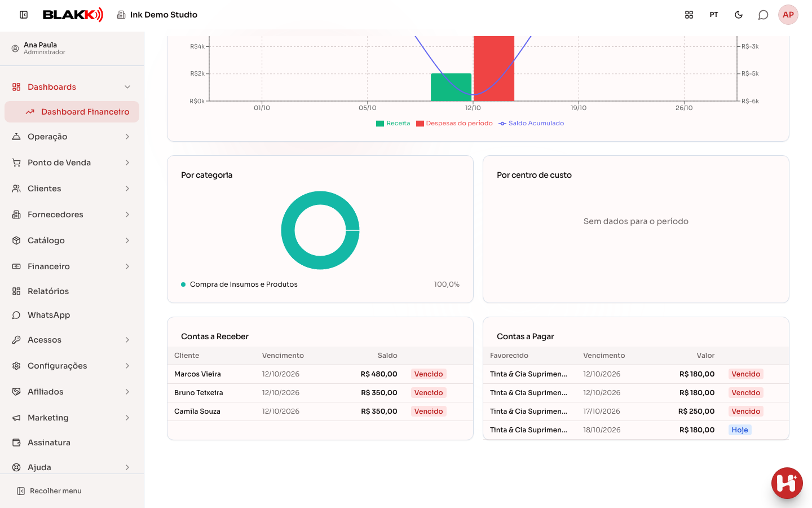Toggle the sidebar panel icon
This screenshot has width=812, height=508.
(24, 15)
